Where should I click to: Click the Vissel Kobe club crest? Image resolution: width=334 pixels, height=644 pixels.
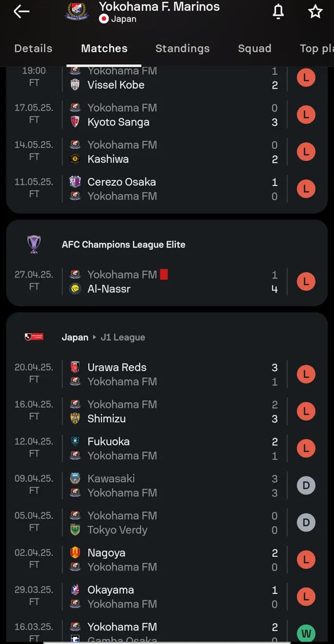(x=75, y=85)
